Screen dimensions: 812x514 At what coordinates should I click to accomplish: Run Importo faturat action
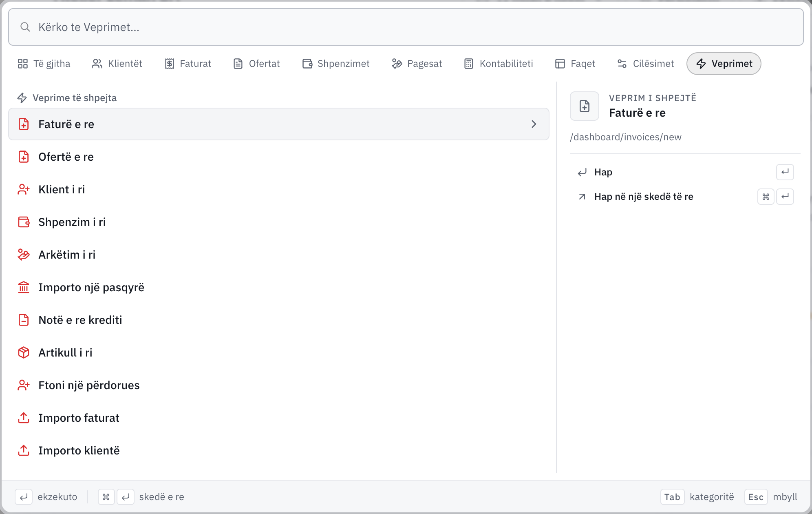click(279, 418)
